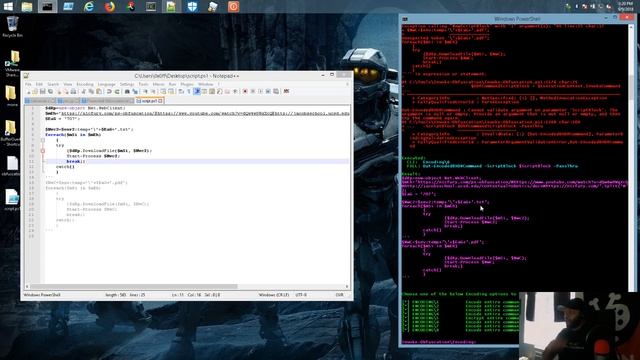Close the script.ps1 tab with its X

pyautogui.click(x=160, y=100)
